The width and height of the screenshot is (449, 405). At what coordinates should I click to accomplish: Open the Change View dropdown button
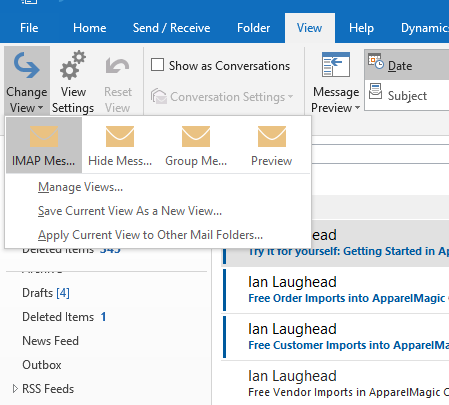(x=27, y=81)
